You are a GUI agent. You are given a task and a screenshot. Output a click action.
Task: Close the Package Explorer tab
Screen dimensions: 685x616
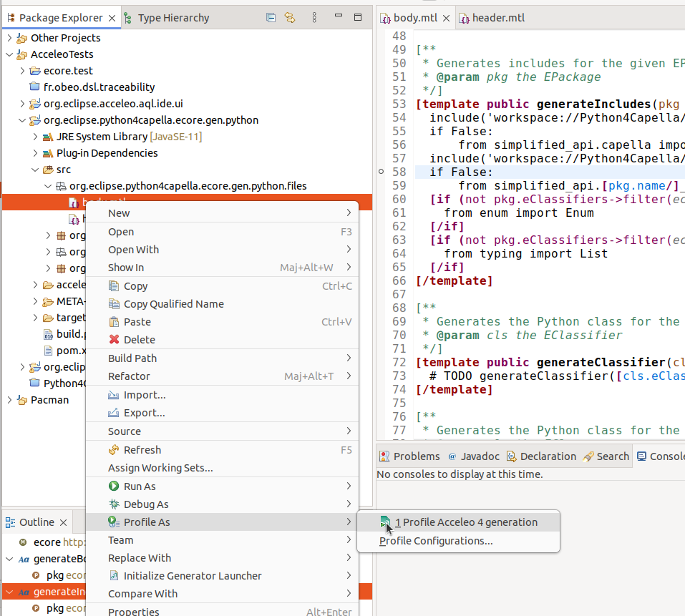click(x=112, y=18)
